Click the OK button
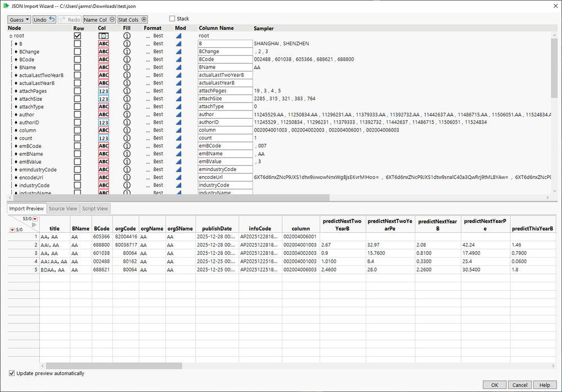 (x=494, y=385)
